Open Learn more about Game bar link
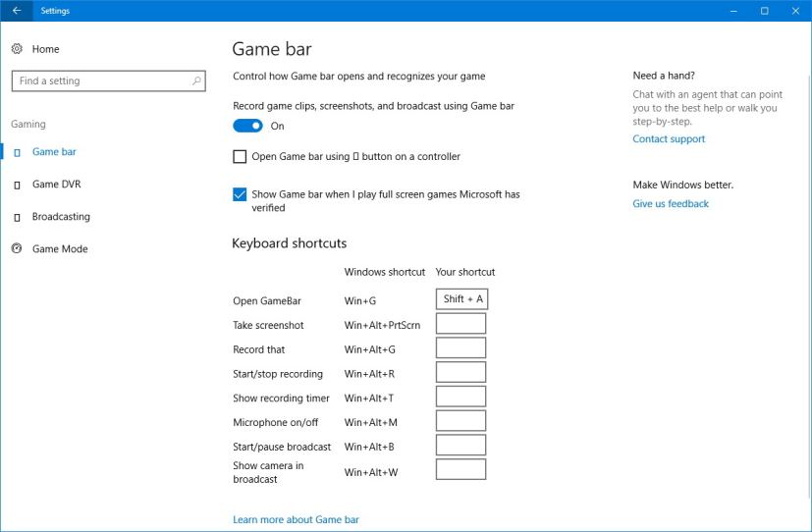 tap(296, 519)
